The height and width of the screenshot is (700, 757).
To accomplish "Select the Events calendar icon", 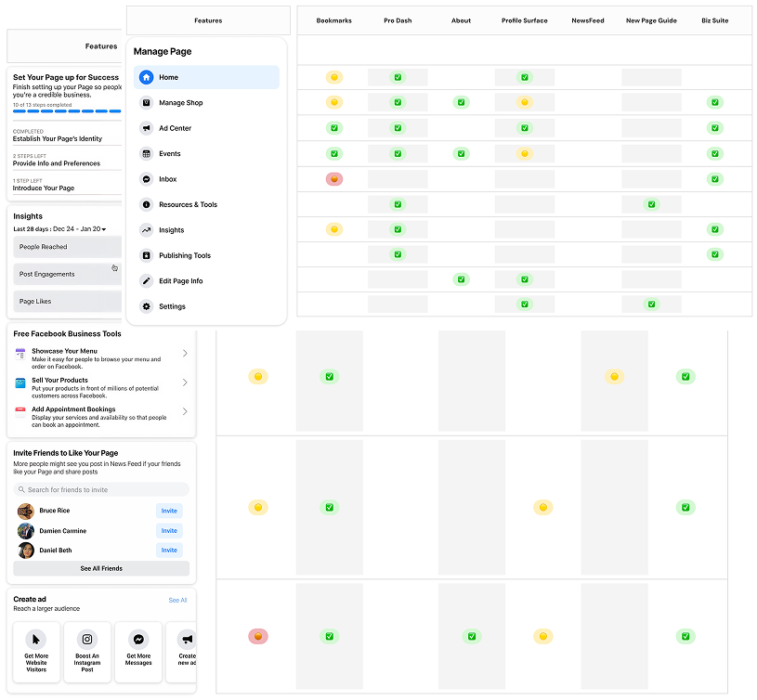I will click(146, 154).
